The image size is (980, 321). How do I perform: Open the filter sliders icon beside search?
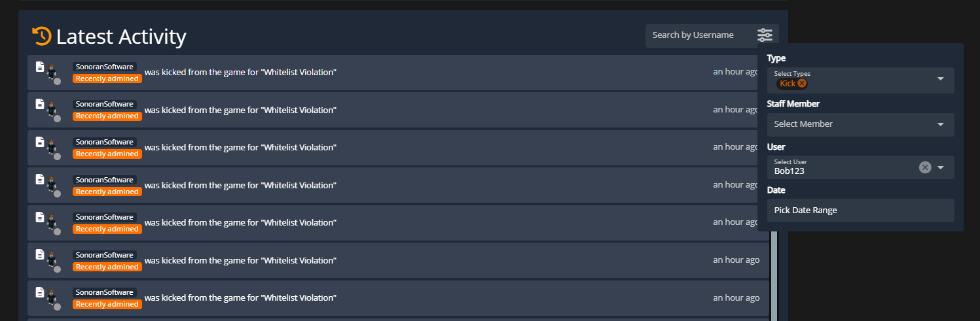(x=765, y=35)
